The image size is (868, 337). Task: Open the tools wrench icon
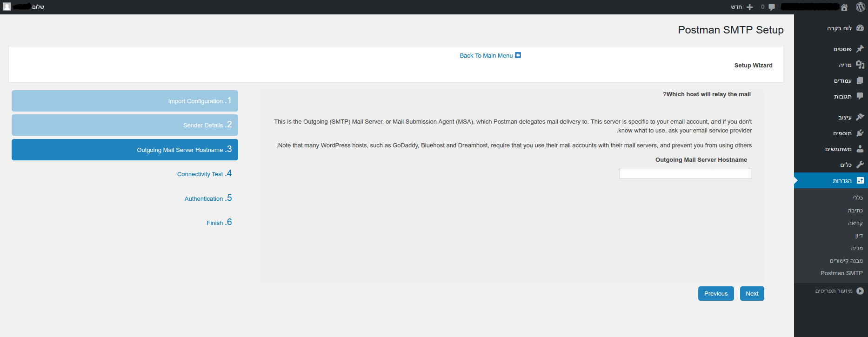pyautogui.click(x=860, y=165)
